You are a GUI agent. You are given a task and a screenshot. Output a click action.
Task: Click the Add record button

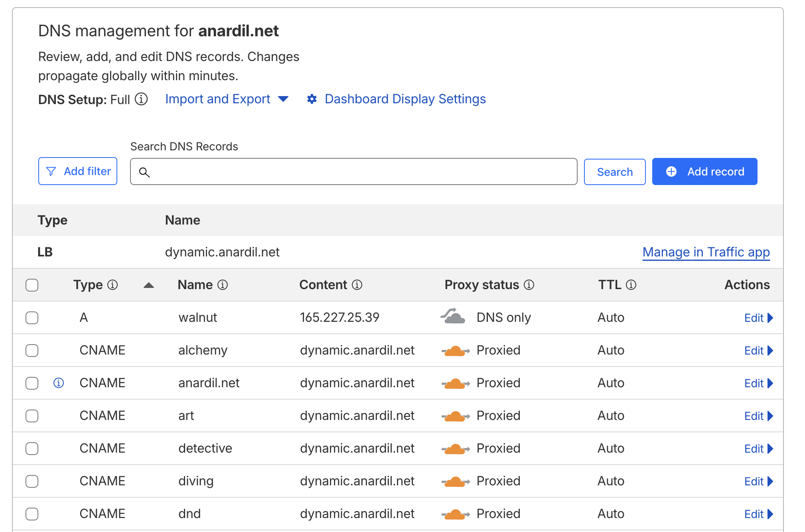click(x=704, y=171)
